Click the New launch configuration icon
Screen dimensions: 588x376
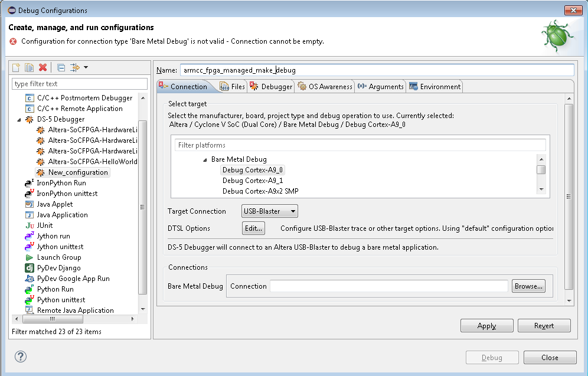pyautogui.click(x=16, y=67)
